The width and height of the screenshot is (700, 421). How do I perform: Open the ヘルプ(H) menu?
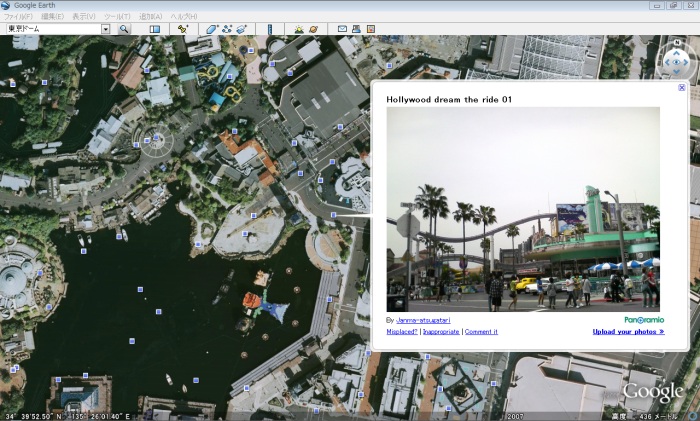coord(183,17)
